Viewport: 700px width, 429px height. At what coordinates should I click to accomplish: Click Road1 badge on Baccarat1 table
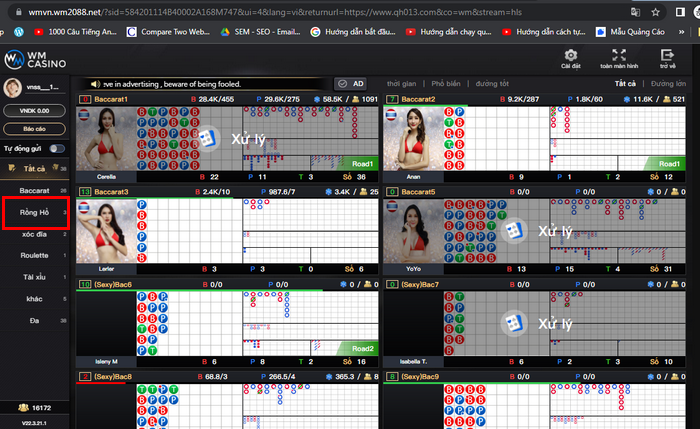[359, 164]
